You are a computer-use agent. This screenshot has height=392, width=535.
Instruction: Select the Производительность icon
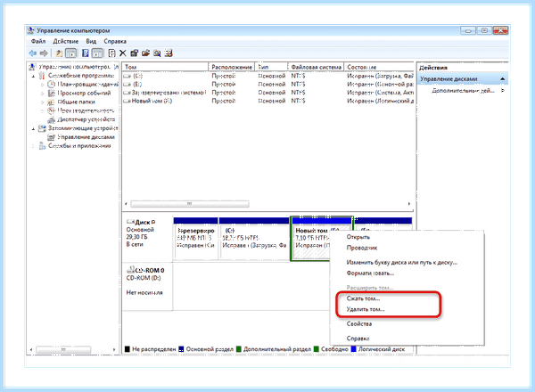[x=51, y=110]
